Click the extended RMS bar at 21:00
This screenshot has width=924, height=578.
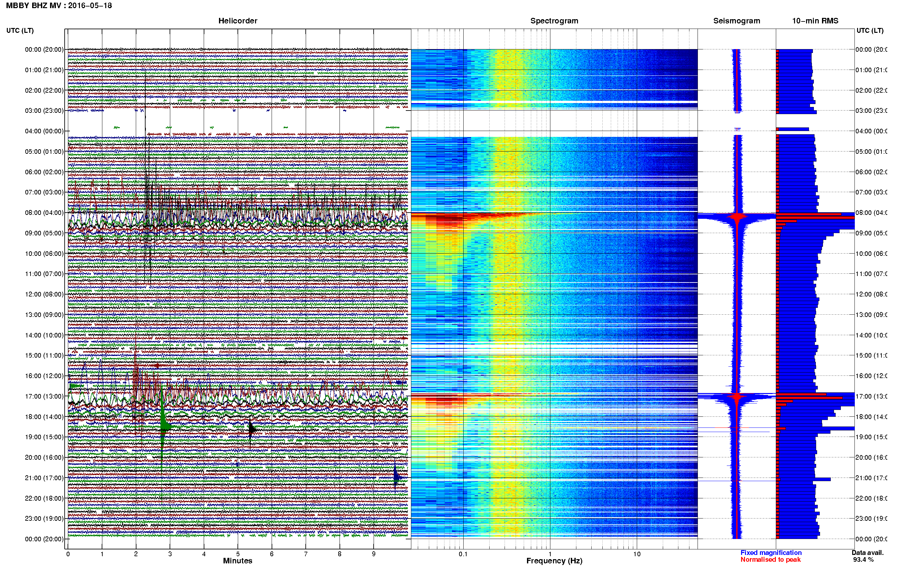[804, 479]
